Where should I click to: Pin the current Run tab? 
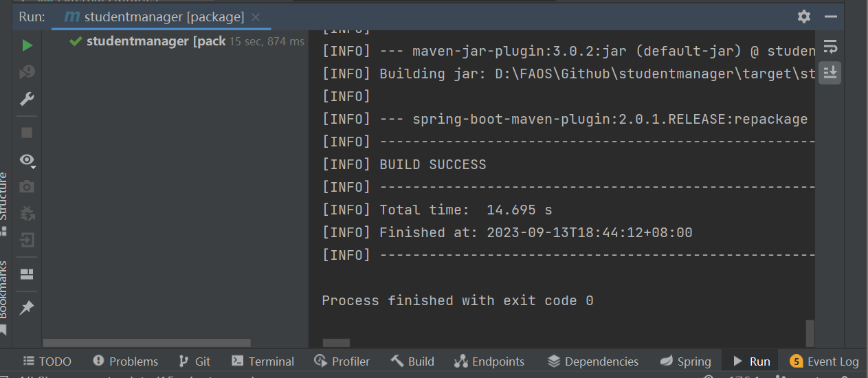(x=27, y=307)
